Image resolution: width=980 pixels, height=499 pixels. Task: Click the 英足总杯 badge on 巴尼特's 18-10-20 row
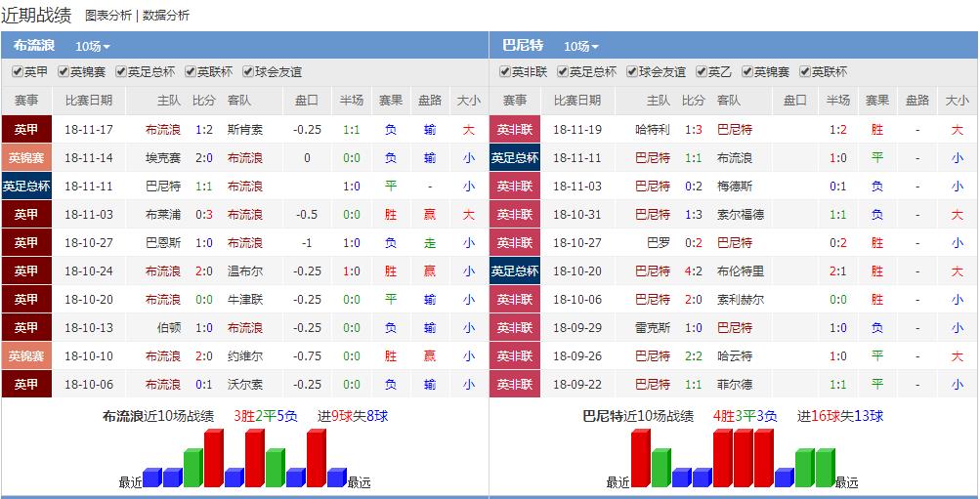(515, 270)
